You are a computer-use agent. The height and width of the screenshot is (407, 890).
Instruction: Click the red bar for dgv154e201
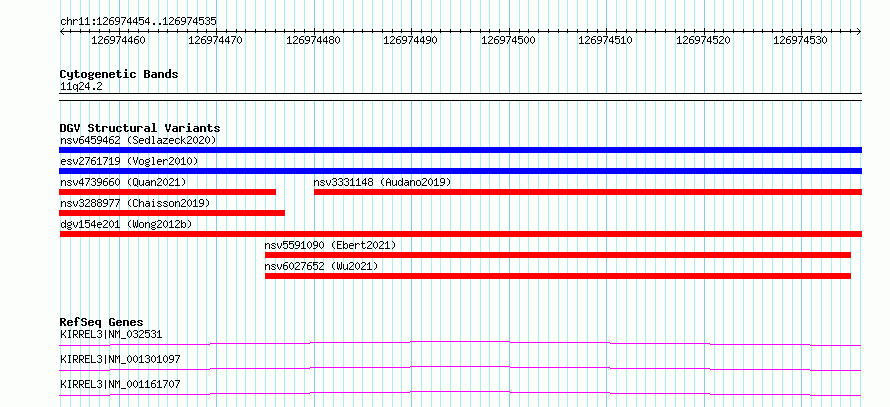point(460,234)
